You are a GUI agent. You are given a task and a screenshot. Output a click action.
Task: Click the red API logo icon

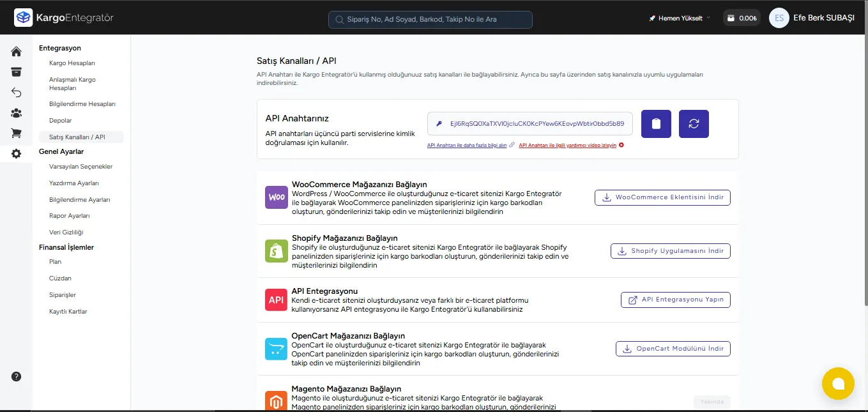[x=277, y=300]
